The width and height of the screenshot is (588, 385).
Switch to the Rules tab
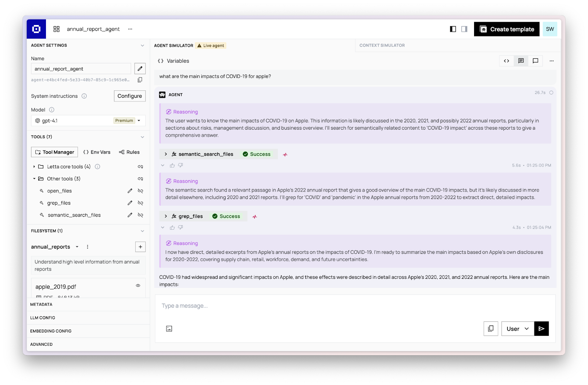pyautogui.click(x=129, y=152)
